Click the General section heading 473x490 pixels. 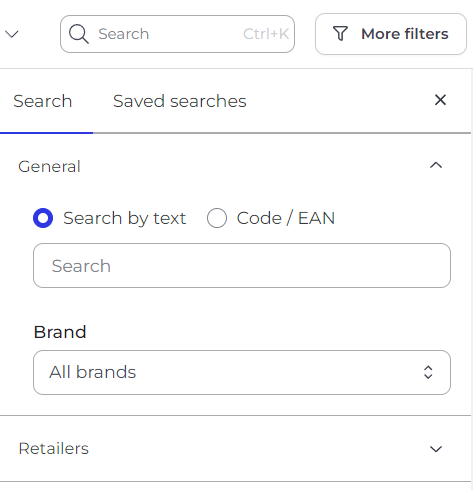pyautogui.click(x=49, y=166)
